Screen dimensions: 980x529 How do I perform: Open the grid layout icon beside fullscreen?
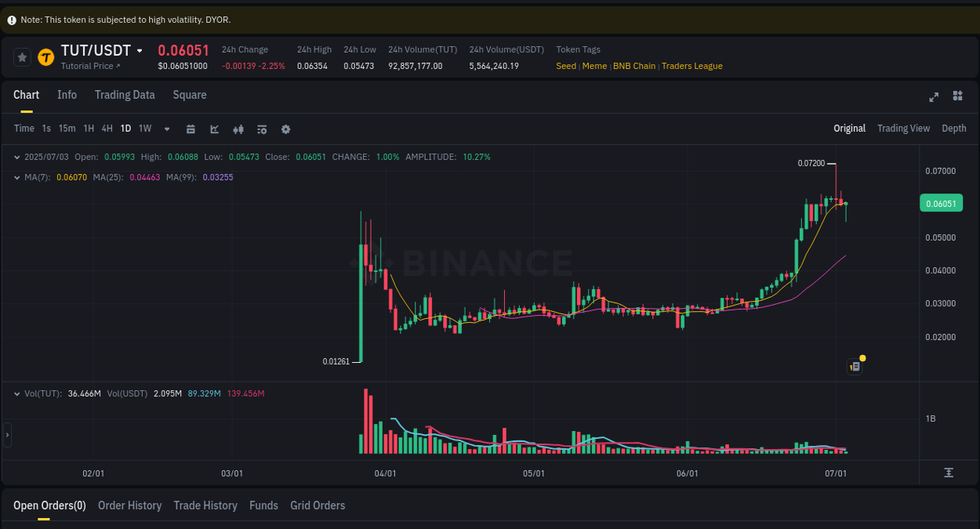(957, 96)
